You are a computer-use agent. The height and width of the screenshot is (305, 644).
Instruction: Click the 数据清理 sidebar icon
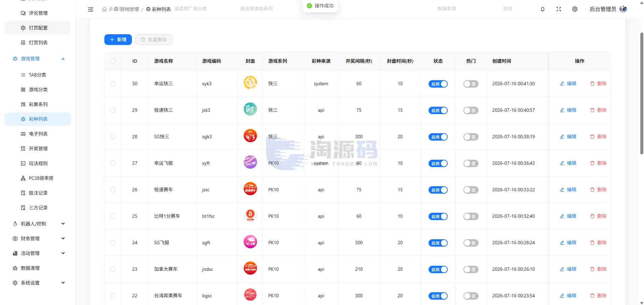click(15, 268)
